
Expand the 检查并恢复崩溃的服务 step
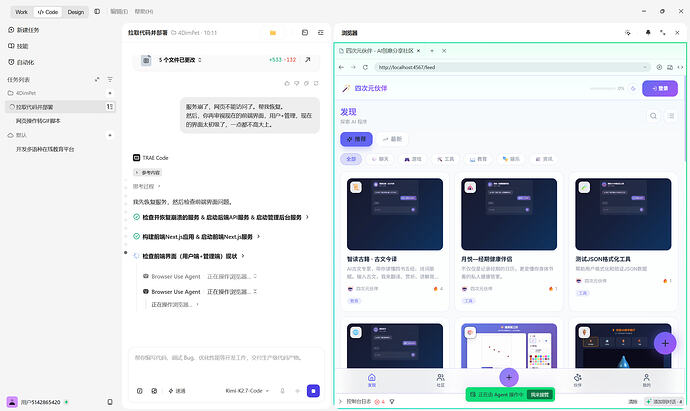[221, 217]
